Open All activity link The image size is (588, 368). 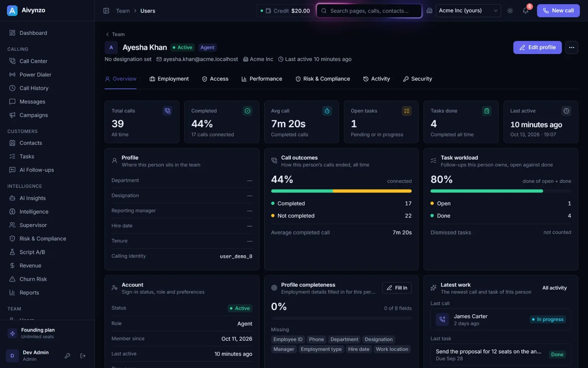coord(554,288)
